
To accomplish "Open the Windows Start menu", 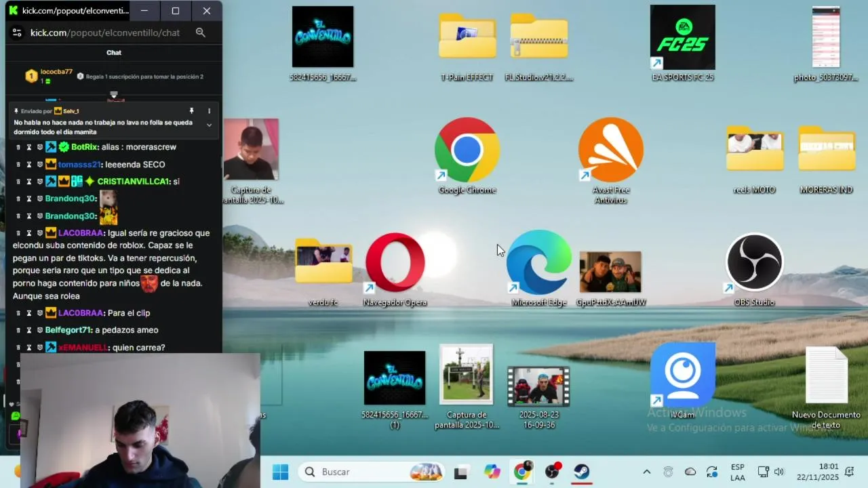I will click(x=280, y=472).
